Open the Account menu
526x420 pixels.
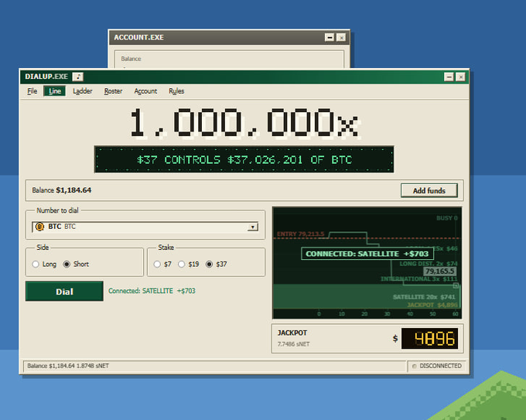[x=145, y=91]
